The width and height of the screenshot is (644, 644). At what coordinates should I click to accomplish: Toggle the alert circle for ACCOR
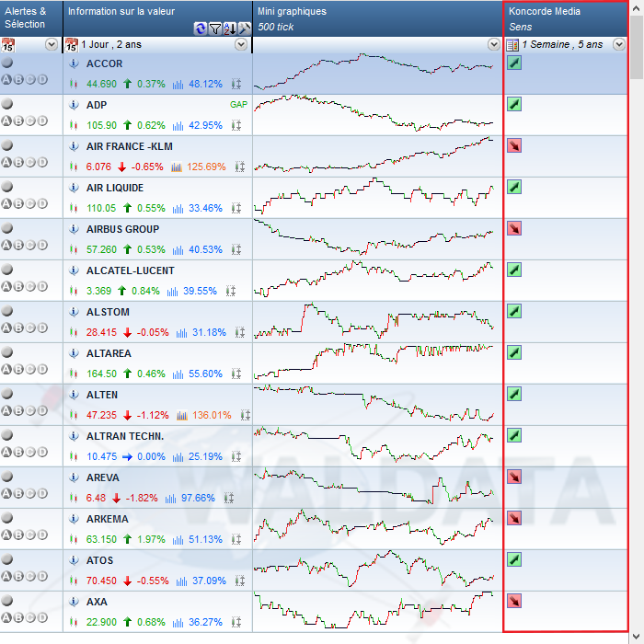pos(7,63)
